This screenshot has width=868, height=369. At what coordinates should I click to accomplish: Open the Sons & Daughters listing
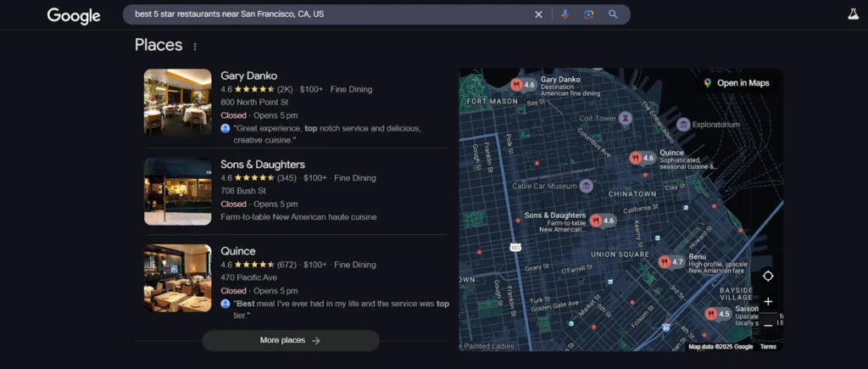point(262,165)
